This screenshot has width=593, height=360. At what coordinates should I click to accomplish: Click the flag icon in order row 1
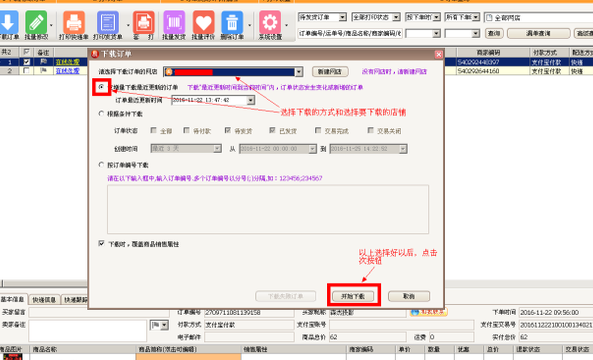[x=43, y=61]
